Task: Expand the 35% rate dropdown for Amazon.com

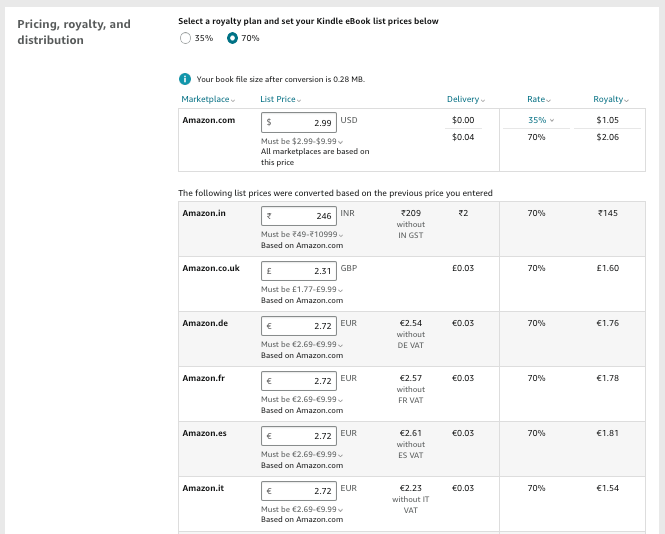Action: point(540,120)
